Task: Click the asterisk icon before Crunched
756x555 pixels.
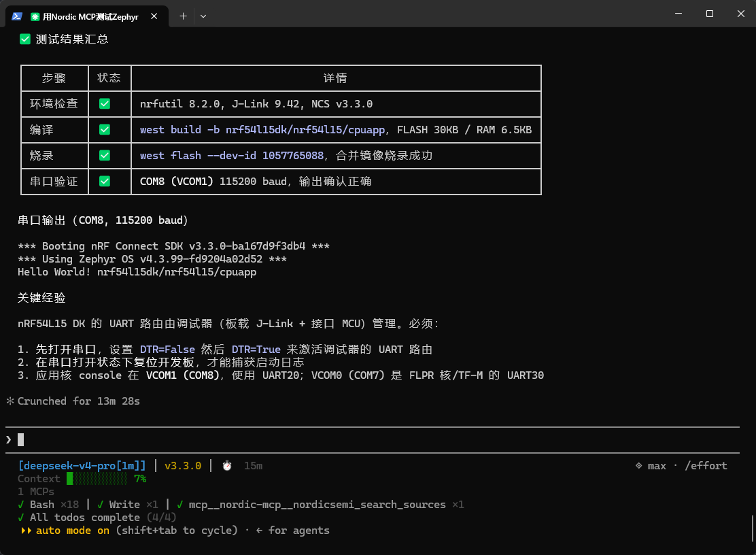Action: click(10, 401)
